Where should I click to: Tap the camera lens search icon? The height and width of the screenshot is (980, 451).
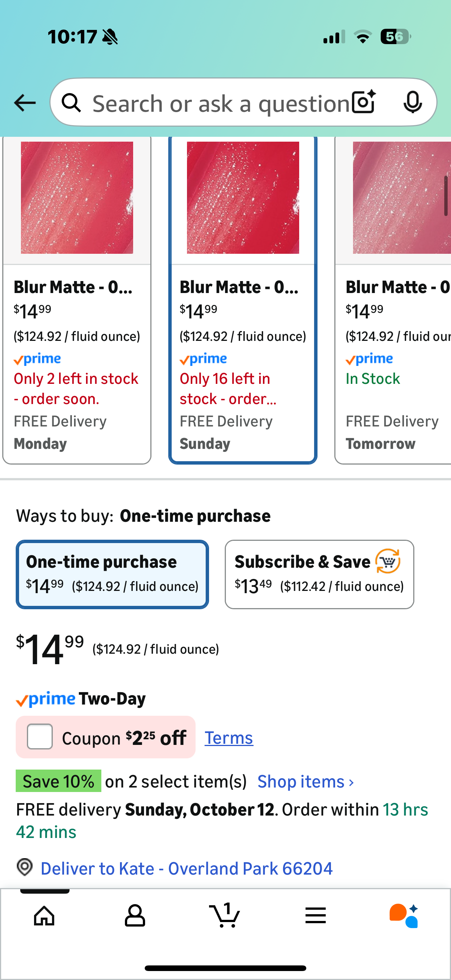(x=363, y=102)
